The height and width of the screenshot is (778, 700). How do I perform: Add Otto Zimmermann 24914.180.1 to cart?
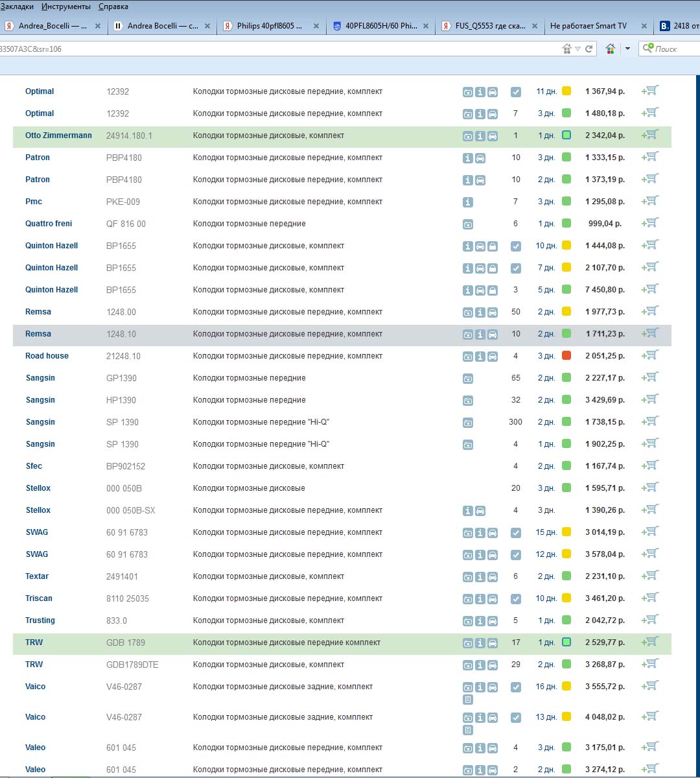[650, 136]
